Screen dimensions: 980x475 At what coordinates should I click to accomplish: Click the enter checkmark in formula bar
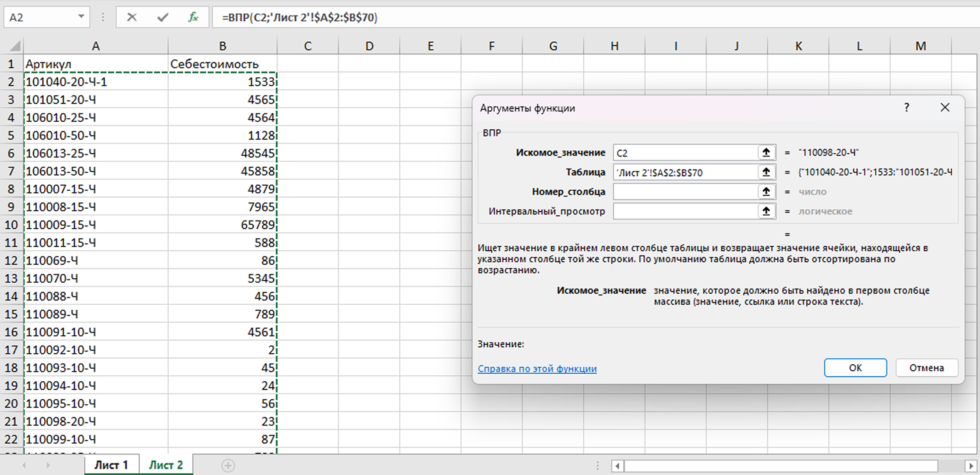[163, 17]
